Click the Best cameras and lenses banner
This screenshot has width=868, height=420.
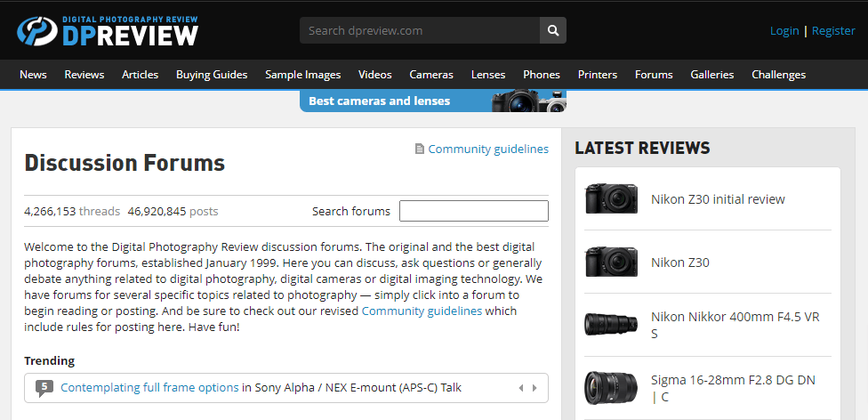pos(433,101)
